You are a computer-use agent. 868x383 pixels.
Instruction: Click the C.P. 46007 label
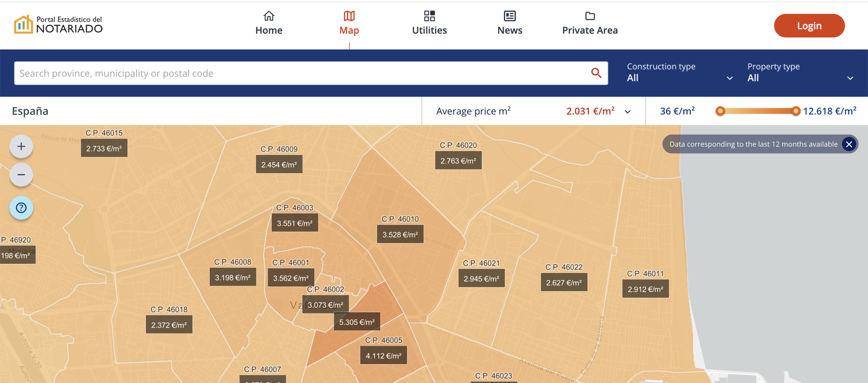tap(262, 369)
